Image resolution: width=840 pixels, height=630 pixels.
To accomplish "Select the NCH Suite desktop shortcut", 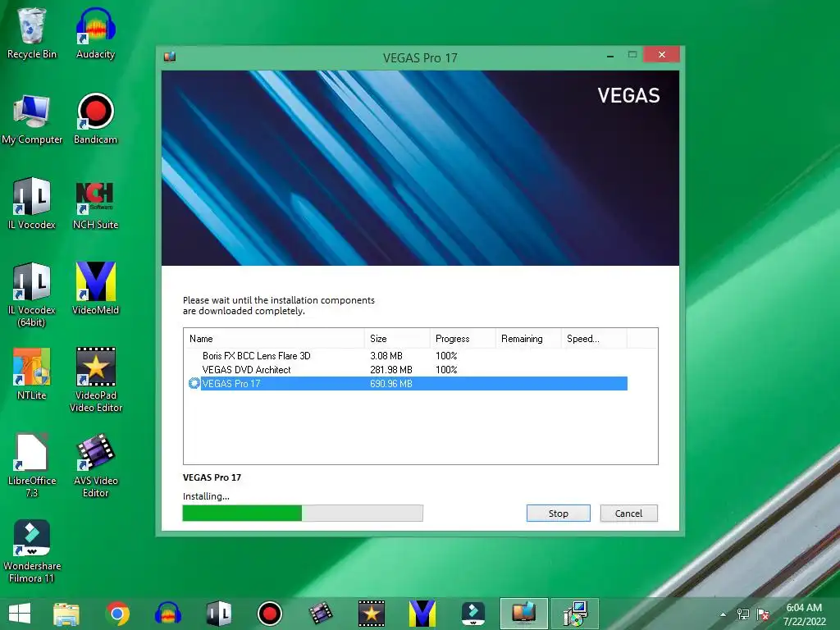I will [95, 204].
